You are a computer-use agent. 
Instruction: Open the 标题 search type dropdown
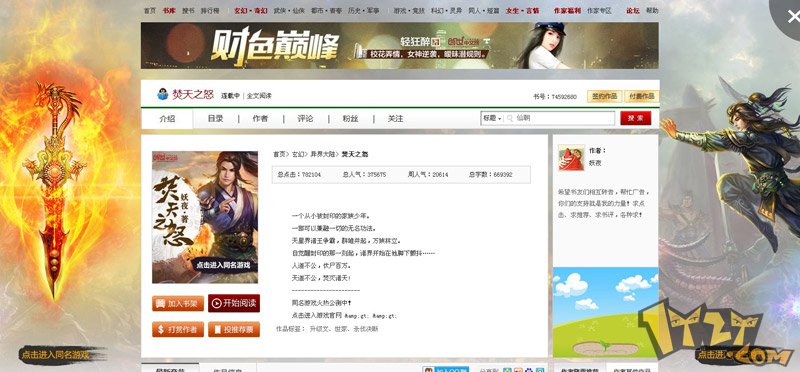(x=492, y=118)
